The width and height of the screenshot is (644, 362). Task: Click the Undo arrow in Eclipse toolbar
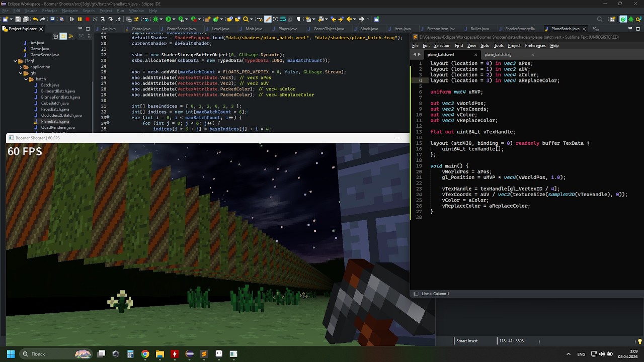point(35,19)
